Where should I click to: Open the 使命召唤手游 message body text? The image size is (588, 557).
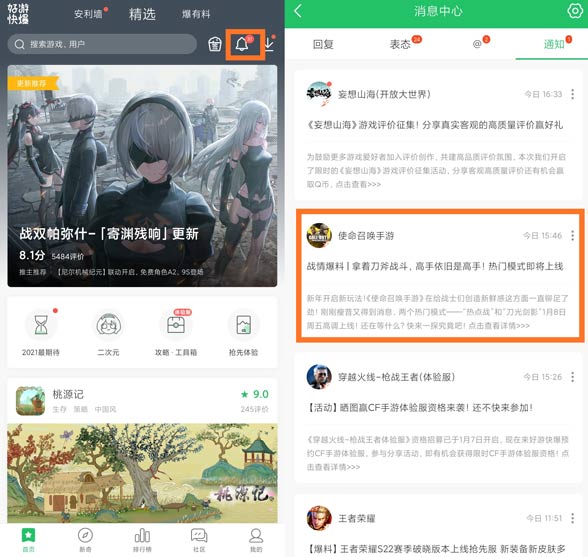pyautogui.click(x=437, y=312)
